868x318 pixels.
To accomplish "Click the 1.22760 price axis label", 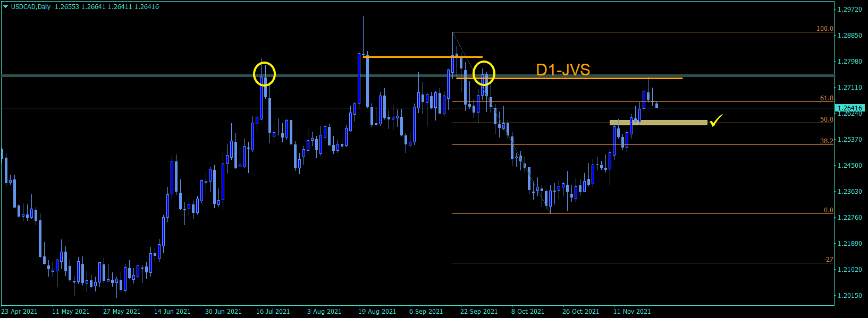I will tap(849, 218).
